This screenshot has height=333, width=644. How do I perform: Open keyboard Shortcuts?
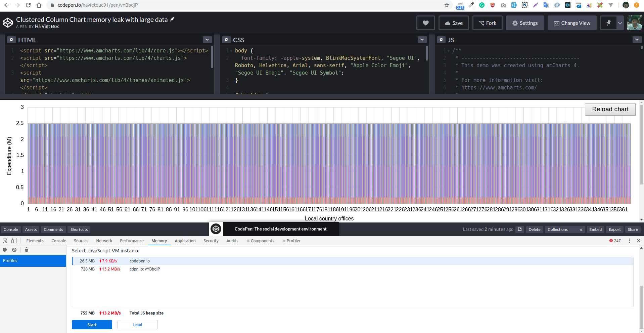coord(79,230)
